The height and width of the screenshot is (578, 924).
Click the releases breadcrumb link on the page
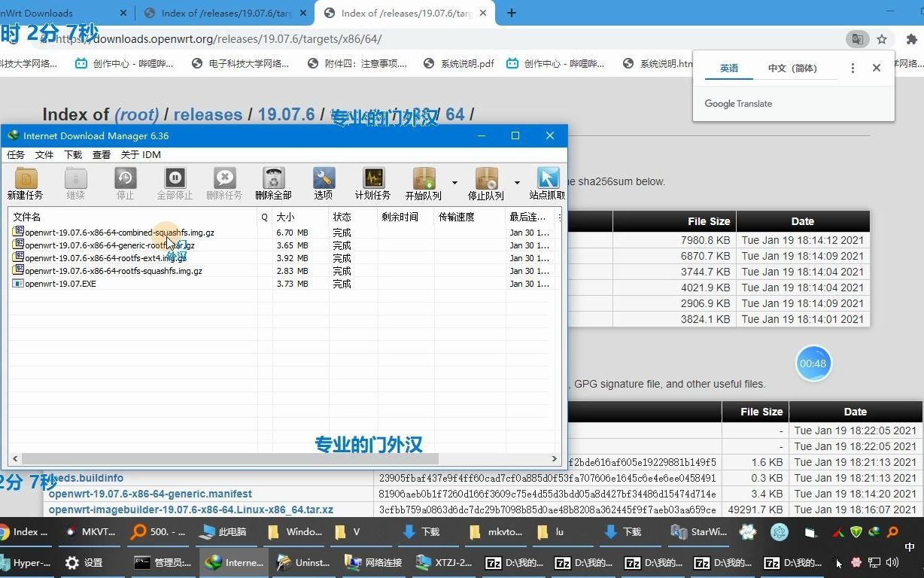(208, 114)
